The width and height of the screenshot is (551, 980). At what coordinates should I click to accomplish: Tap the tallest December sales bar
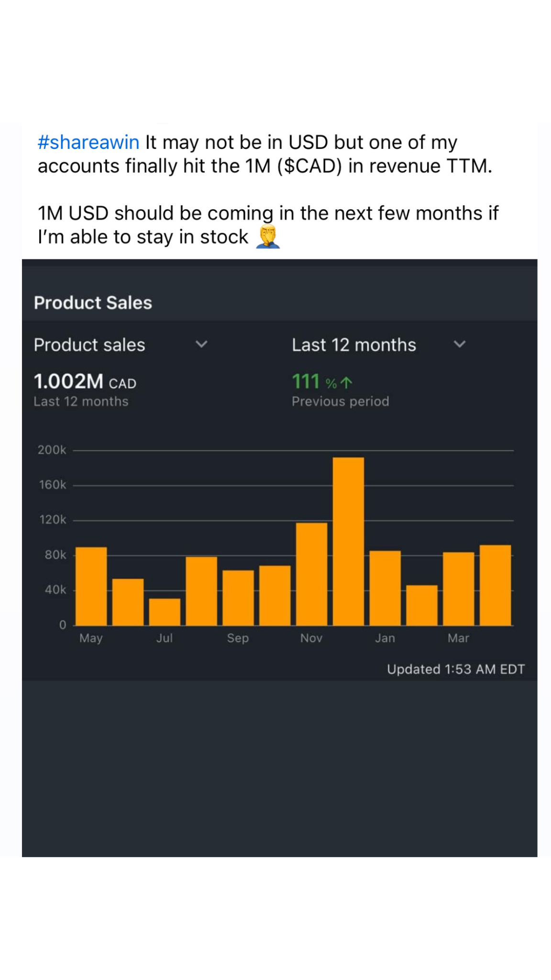coord(348,541)
